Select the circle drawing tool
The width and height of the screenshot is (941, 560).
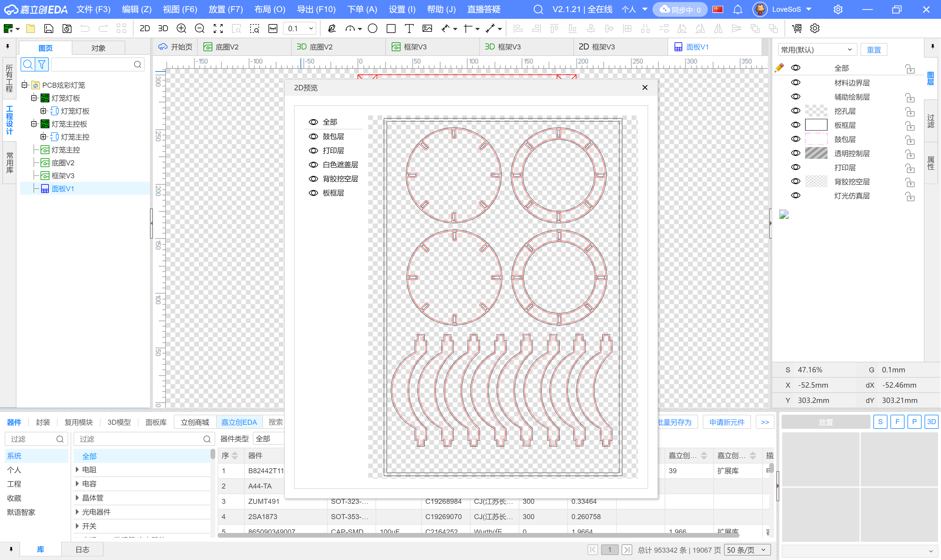pos(372,28)
